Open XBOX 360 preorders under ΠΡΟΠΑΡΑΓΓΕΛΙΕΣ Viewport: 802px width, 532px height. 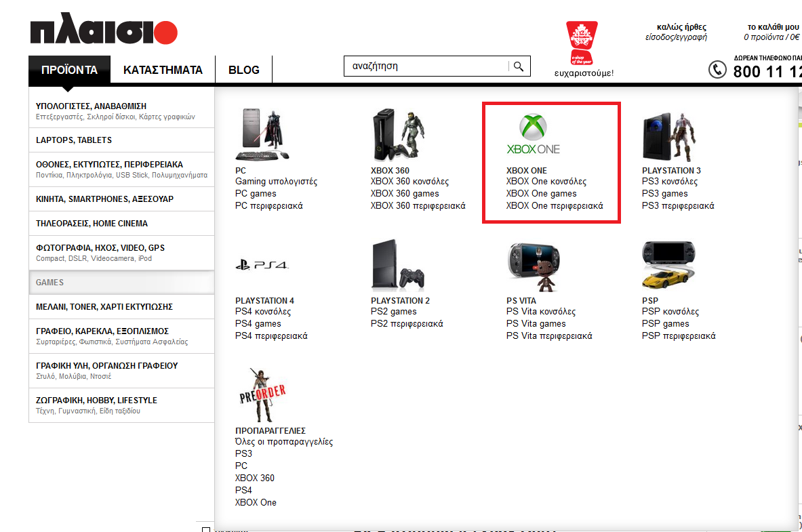click(x=255, y=478)
